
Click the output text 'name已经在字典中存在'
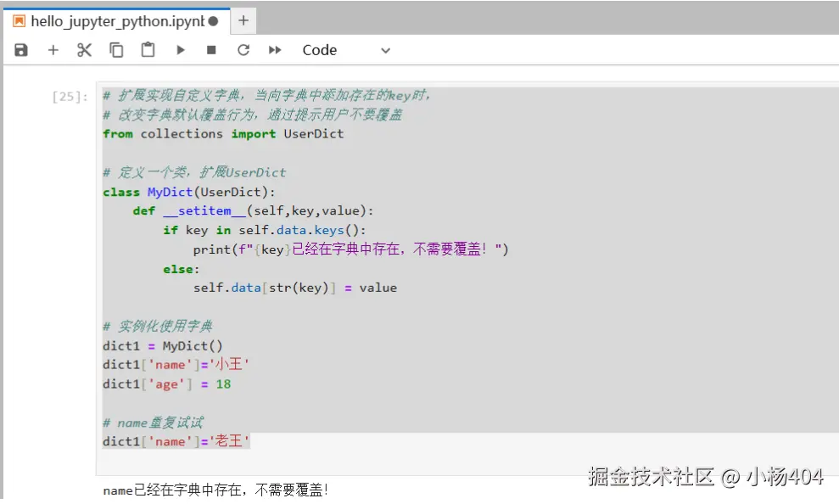pyautogui.click(x=172, y=490)
